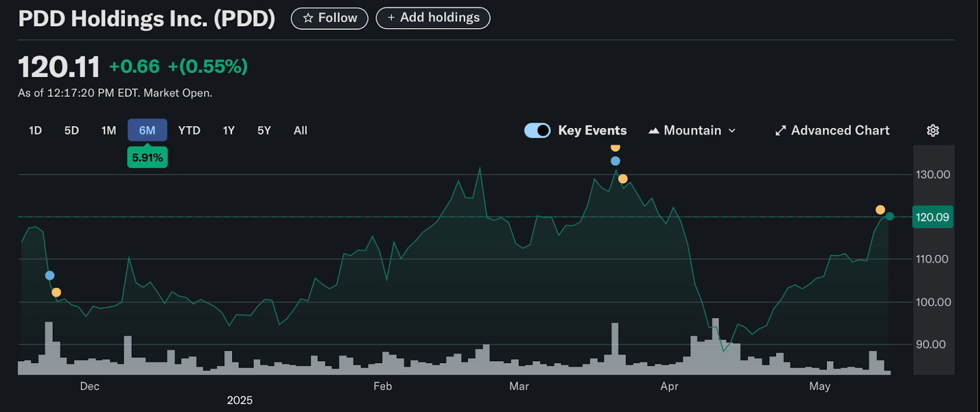Click the yellow event marker just below the blue late-March marker
The width and height of the screenshot is (980, 412).
click(623, 179)
